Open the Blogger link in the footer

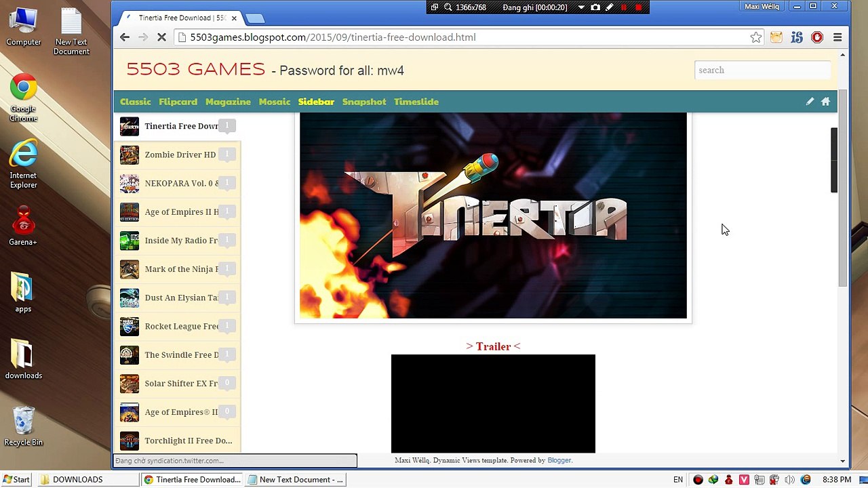click(x=559, y=460)
